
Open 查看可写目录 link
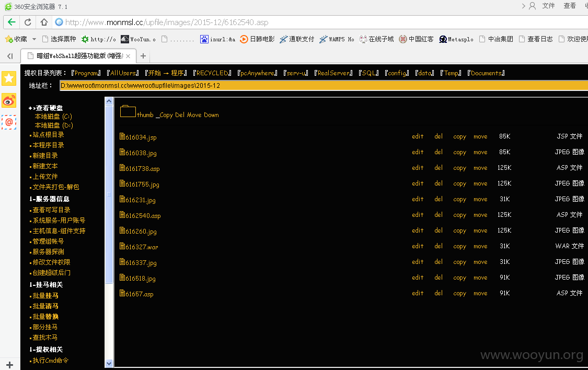tap(51, 210)
